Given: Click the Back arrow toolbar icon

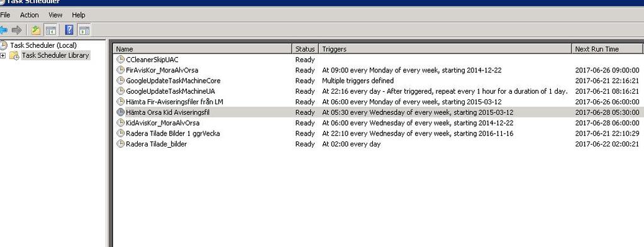Looking at the screenshot, I should tap(3, 30).
